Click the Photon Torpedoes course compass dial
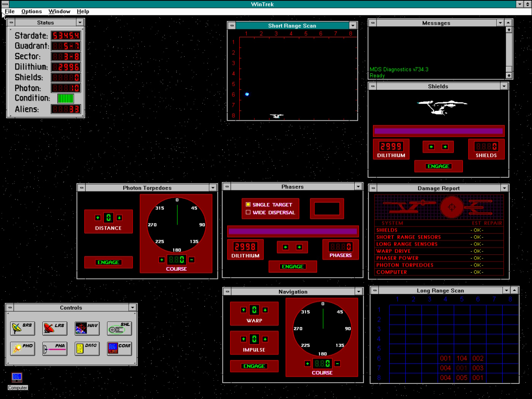The image size is (532, 399). 177,225
